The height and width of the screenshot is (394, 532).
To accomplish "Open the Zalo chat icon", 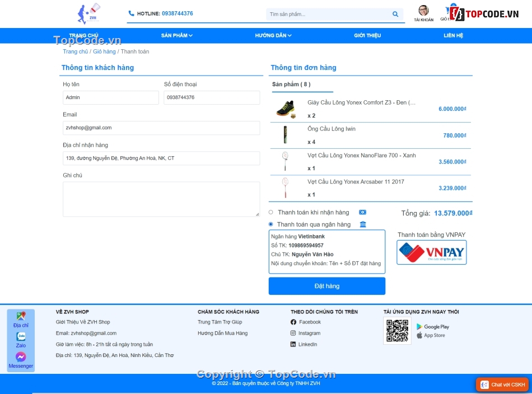I will pos(21,336).
